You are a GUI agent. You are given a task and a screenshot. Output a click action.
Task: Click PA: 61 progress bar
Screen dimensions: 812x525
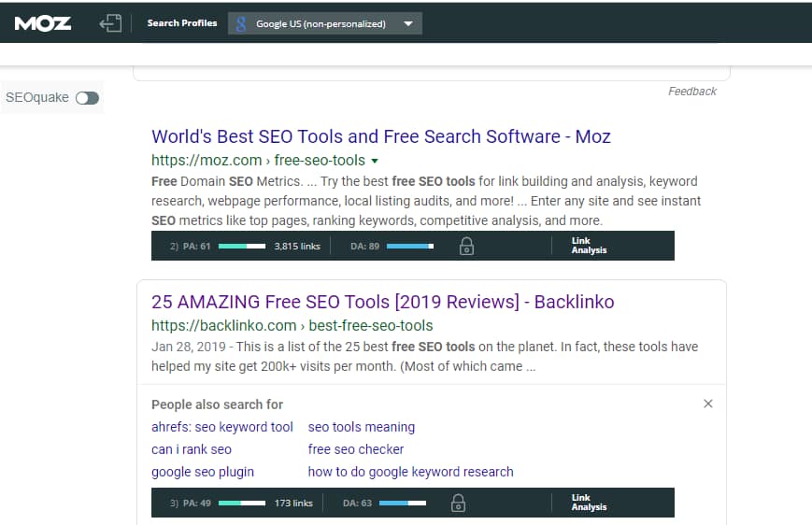pyautogui.click(x=242, y=246)
